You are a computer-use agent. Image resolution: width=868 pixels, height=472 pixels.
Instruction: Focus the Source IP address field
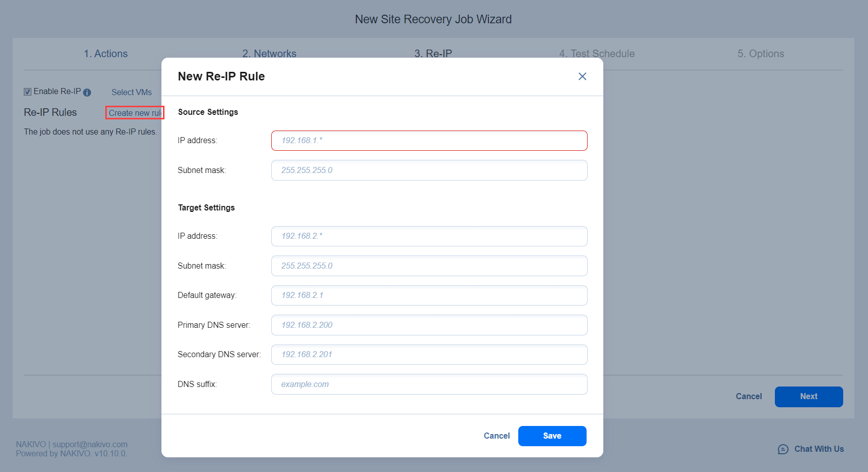(429, 141)
